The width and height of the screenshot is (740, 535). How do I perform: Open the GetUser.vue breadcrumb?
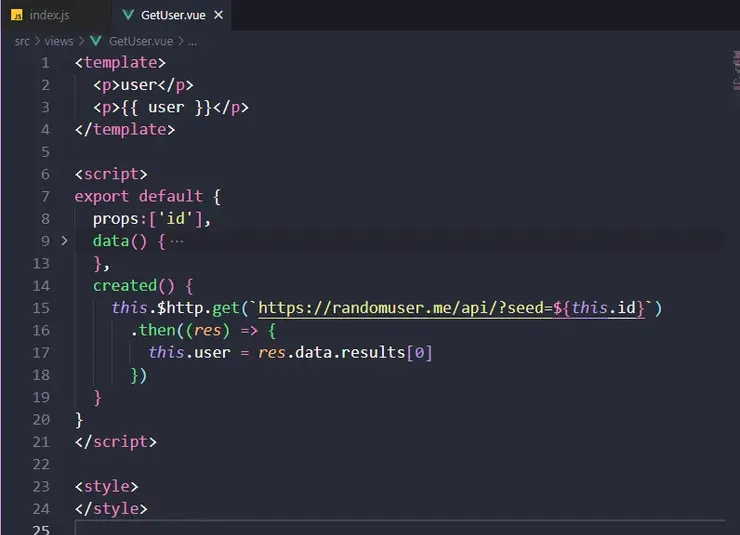point(141,42)
